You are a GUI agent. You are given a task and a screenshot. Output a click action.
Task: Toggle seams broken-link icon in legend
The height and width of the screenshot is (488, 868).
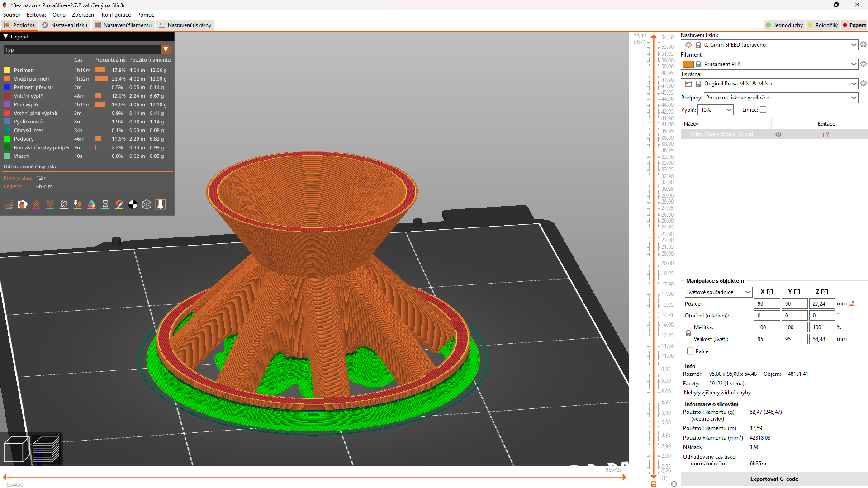(64, 205)
